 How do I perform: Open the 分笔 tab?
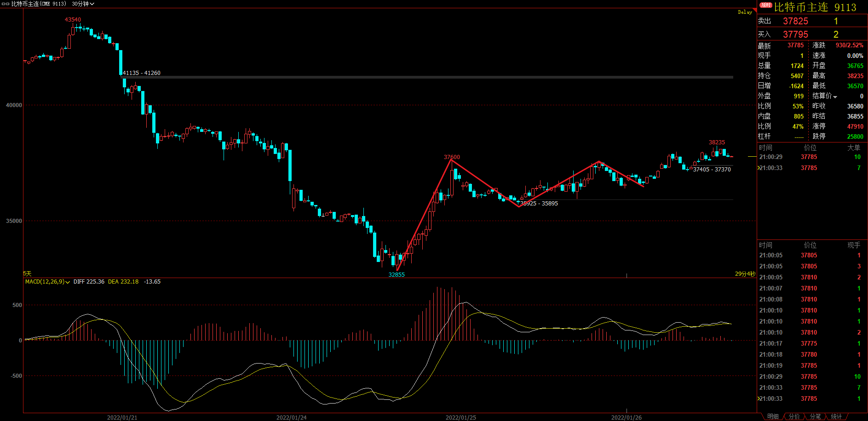pyautogui.click(x=815, y=416)
